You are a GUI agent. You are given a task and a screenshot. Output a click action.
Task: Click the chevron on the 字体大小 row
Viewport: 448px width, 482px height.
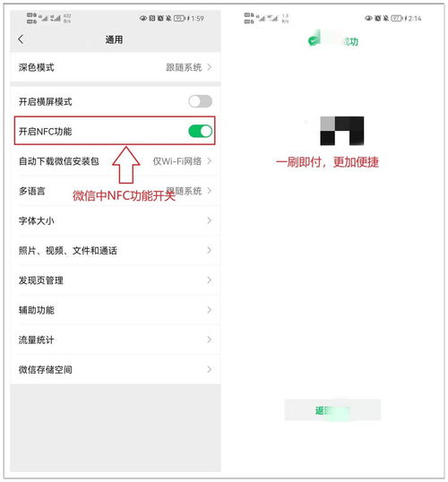pyautogui.click(x=209, y=220)
